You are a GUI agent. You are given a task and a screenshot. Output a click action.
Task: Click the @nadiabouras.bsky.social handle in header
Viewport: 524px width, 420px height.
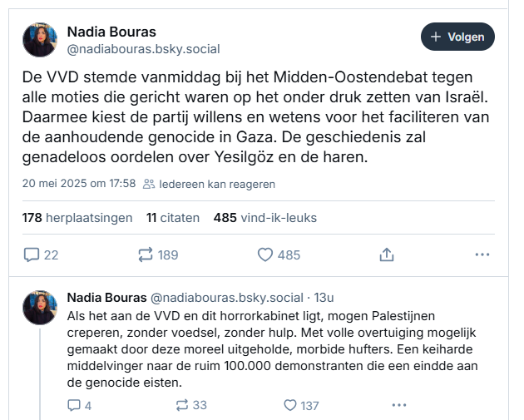[143, 49]
